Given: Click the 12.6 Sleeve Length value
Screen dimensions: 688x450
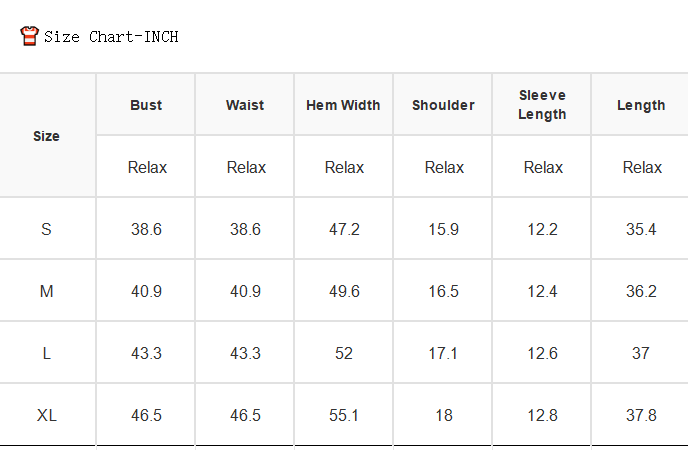Looking at the screenshot, I should [x=542, y=353].
